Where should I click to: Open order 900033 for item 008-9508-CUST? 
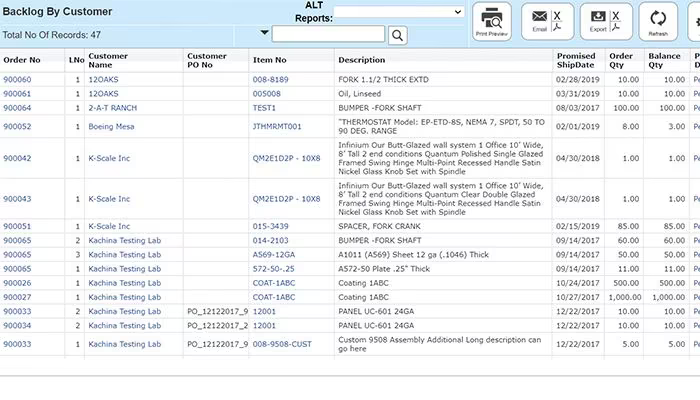click(17, 344)
